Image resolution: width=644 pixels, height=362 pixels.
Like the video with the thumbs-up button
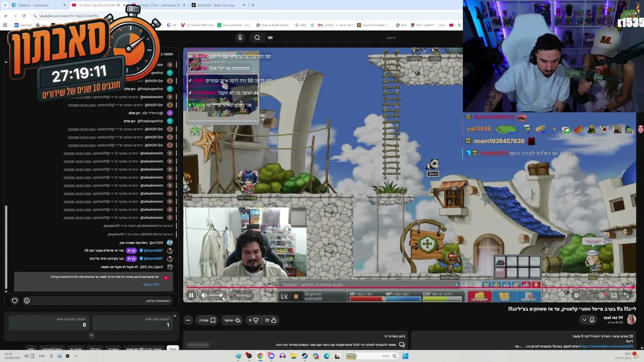tap(271, 320)
